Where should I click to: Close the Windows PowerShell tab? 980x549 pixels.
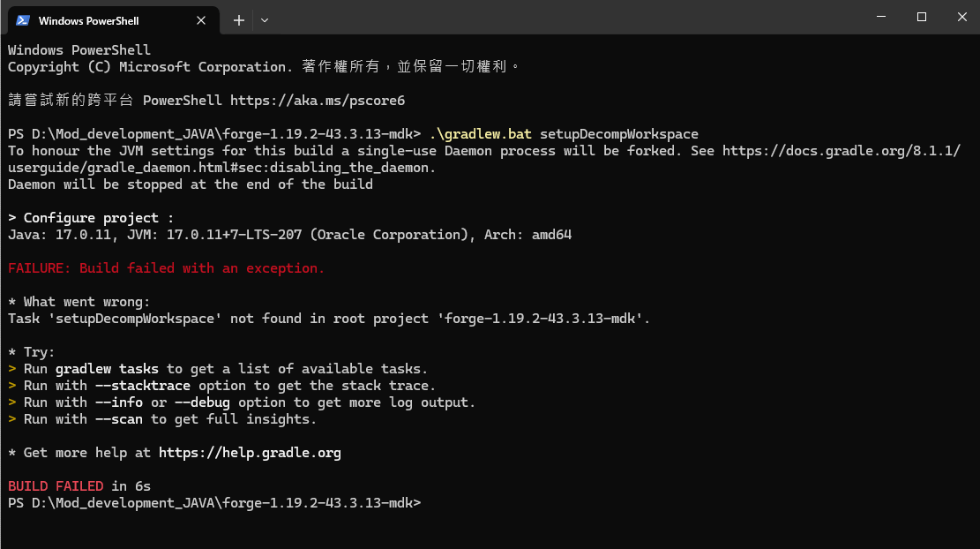201,19
